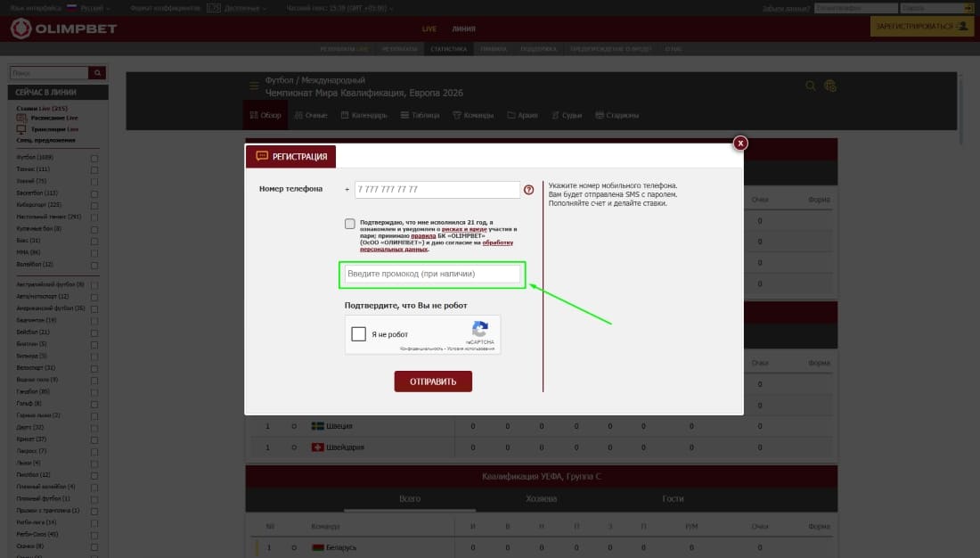
Task: Click the Швеция flag icon
Action: tap(317, 426)
